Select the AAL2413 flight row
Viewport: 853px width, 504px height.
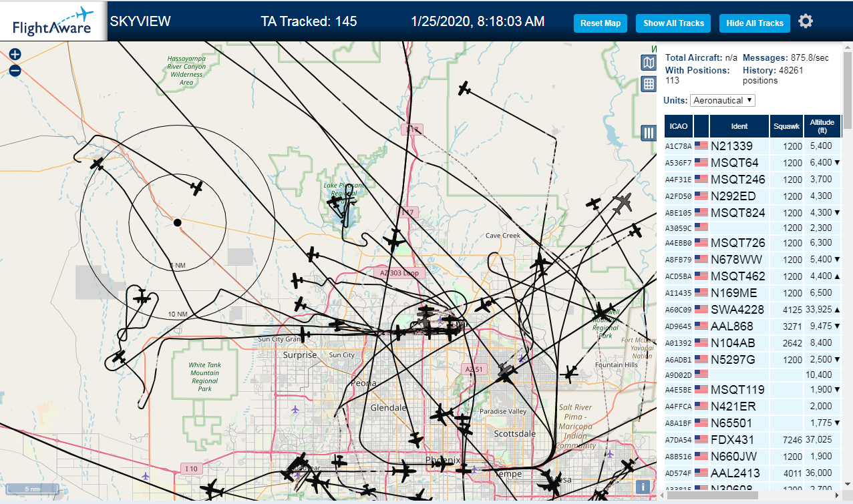coord(753,473)
